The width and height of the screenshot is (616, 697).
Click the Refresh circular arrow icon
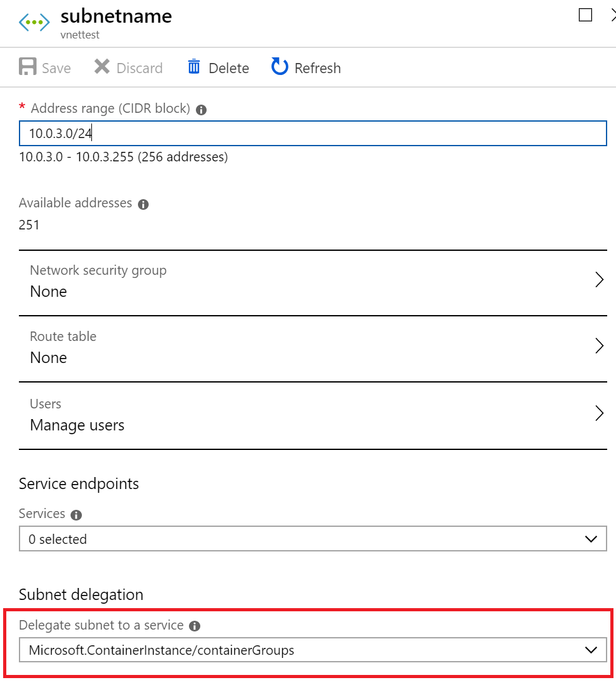pyautogui.click(x=280, y=67)
